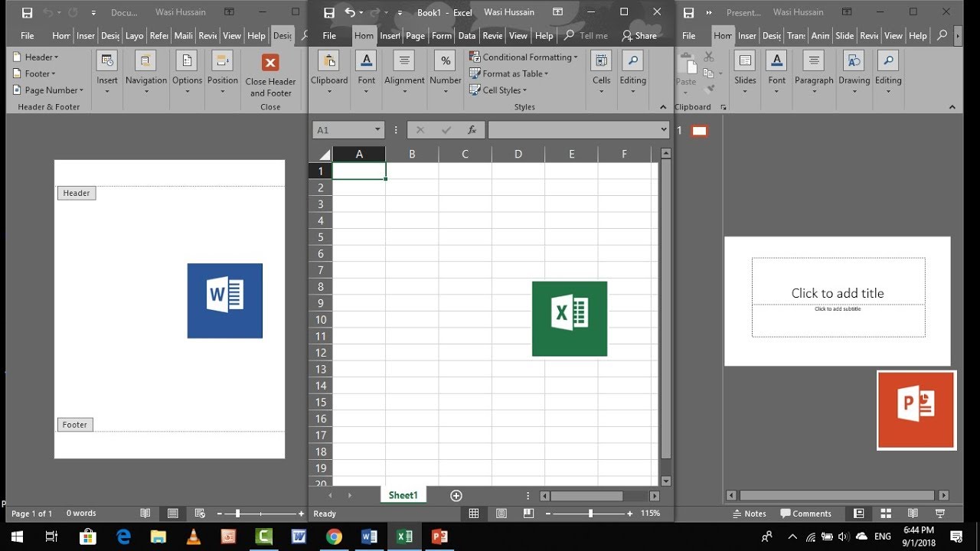Open Excel Clipboard group
This screenshot has width=980, height=551.
[x=329, y=73]
